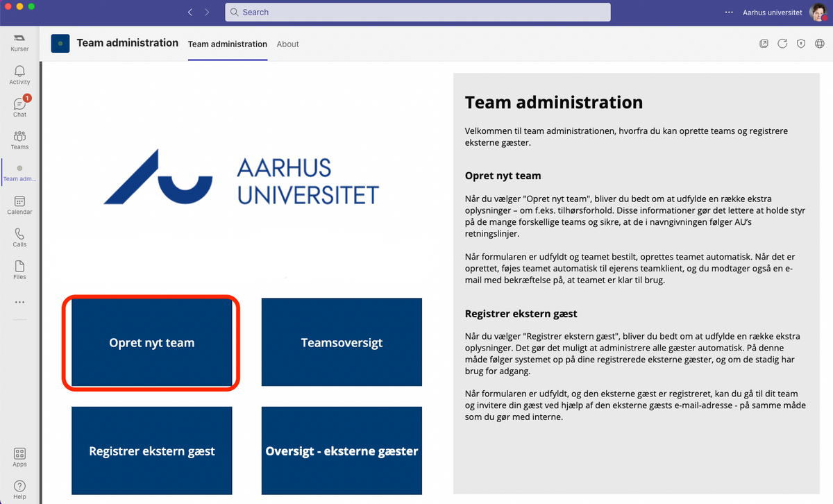Screen dimensions: 833x504
Task: Open the app's website via globe icon
Action: [820, 44]
